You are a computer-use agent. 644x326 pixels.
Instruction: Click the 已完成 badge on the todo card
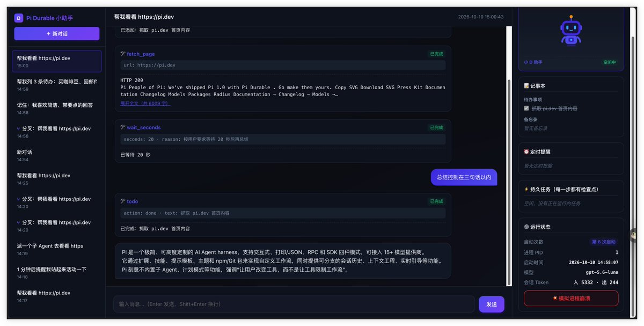coord(436,201)
